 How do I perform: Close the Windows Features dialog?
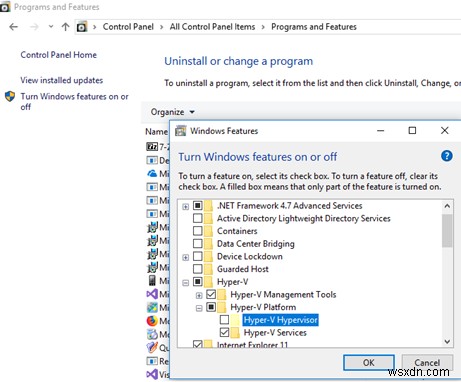(x=444, y=131)
